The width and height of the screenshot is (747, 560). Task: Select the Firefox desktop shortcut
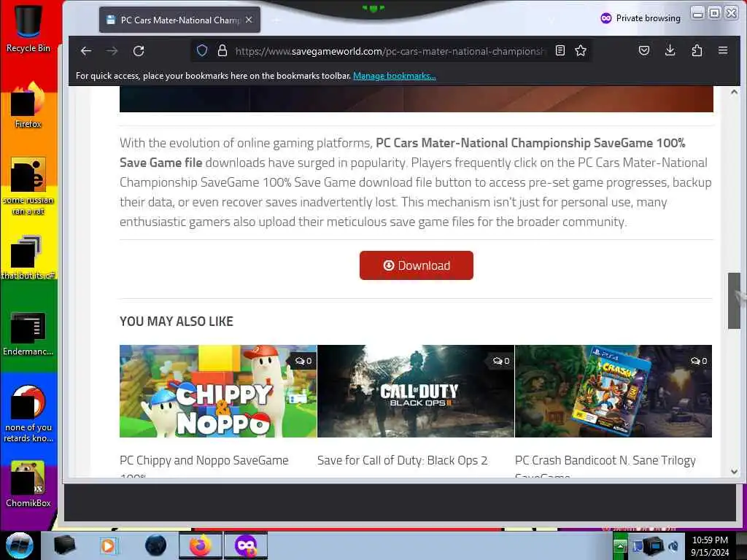(x=28, y=105)
